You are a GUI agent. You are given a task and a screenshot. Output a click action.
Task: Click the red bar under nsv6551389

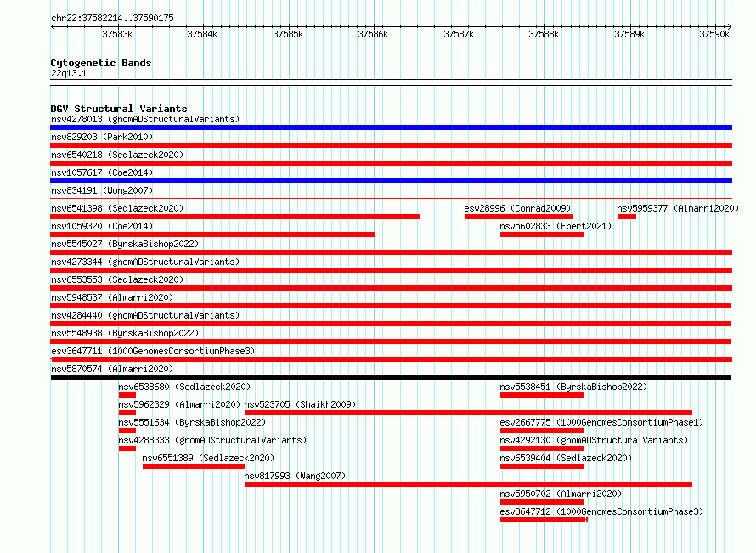tap(194, 466)
